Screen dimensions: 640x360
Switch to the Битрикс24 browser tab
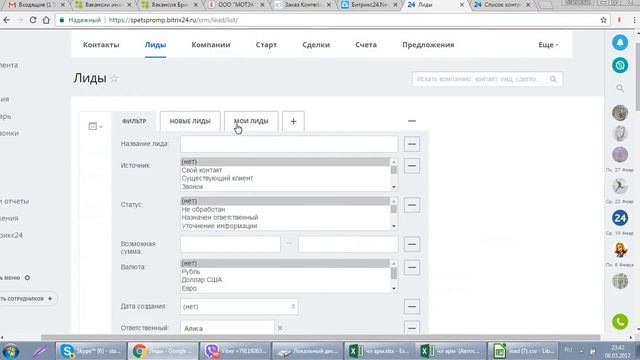(370, 5)
